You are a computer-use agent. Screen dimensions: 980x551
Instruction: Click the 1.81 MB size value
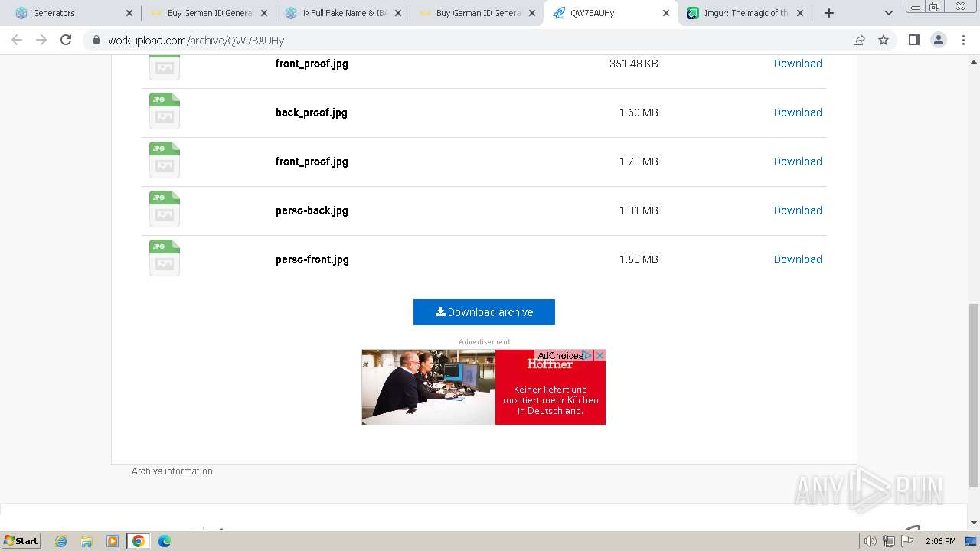[639, 210]
